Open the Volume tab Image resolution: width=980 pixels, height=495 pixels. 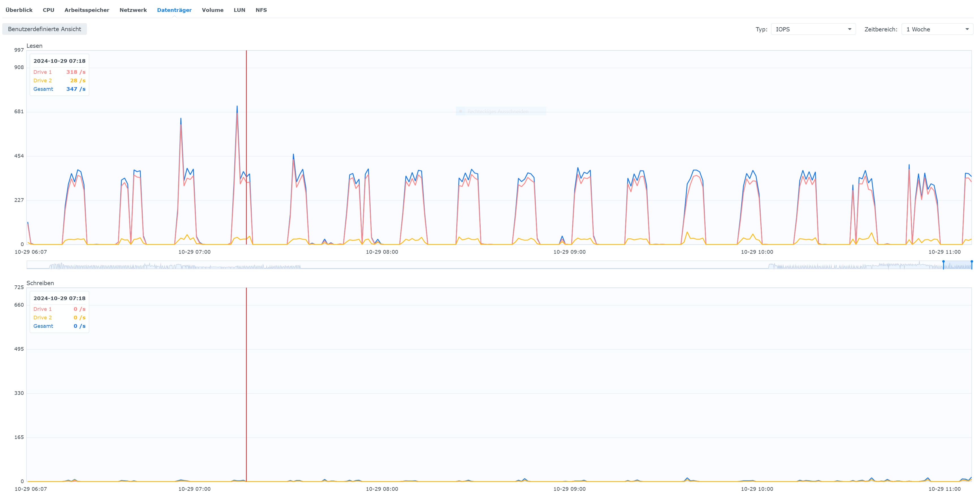(x=212, y=10)
